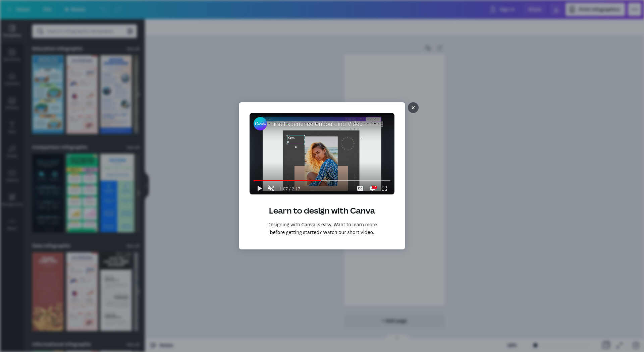644x352 pixels.
Task: Click the download icon in top bar
Action: pyautogui.click(x=556, y=9)
